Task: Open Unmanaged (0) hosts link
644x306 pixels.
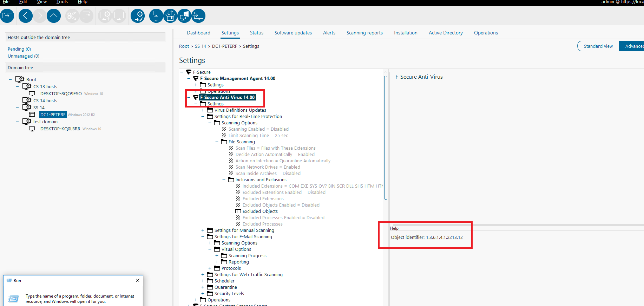Action: point(24,56)
